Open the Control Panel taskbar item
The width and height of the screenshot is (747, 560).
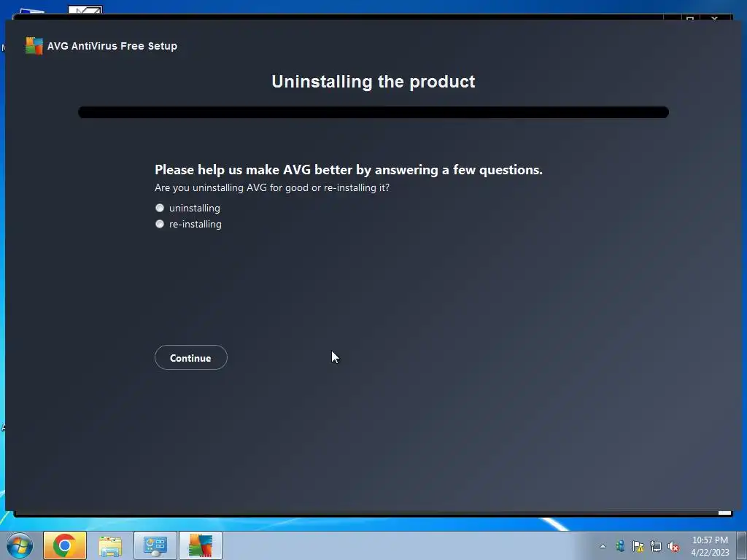155,545
